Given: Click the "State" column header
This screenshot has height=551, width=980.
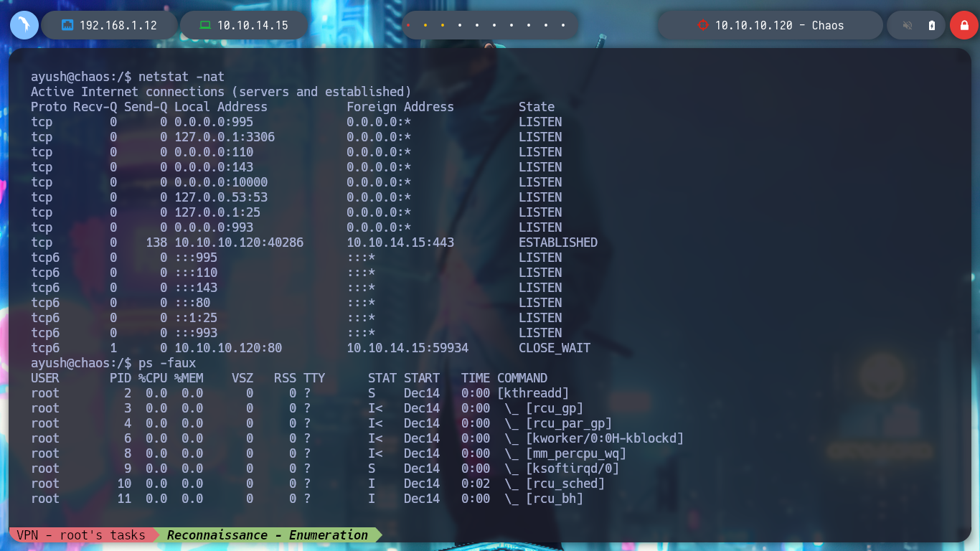Looking at the screenshot, I should click(x=537, y=107).
